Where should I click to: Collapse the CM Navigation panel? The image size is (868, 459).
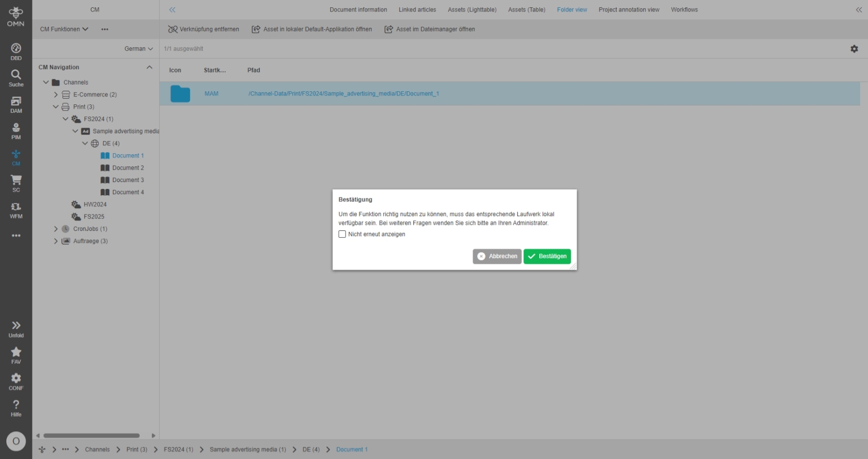149,67
